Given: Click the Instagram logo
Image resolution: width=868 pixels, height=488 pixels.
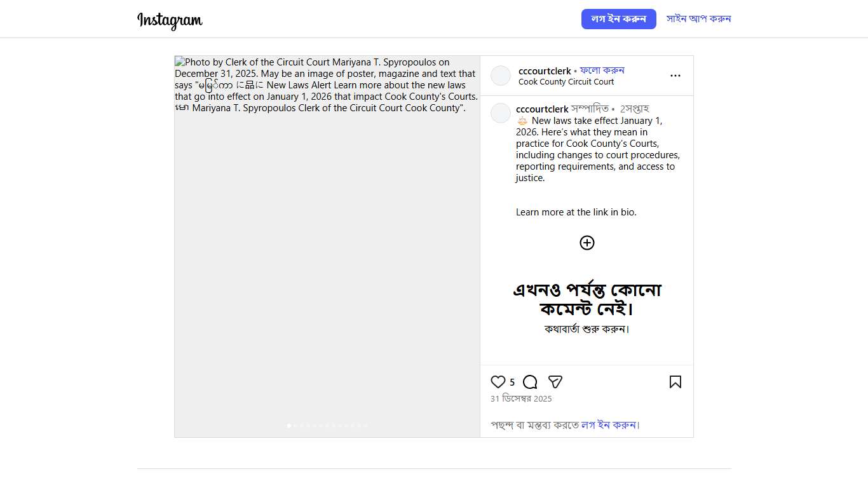Looking at the screenshot, I should click(x=170, y=20).
